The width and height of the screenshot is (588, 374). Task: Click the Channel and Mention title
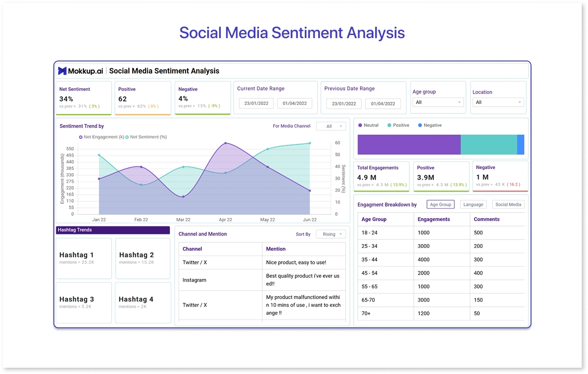tap(202, 234)
